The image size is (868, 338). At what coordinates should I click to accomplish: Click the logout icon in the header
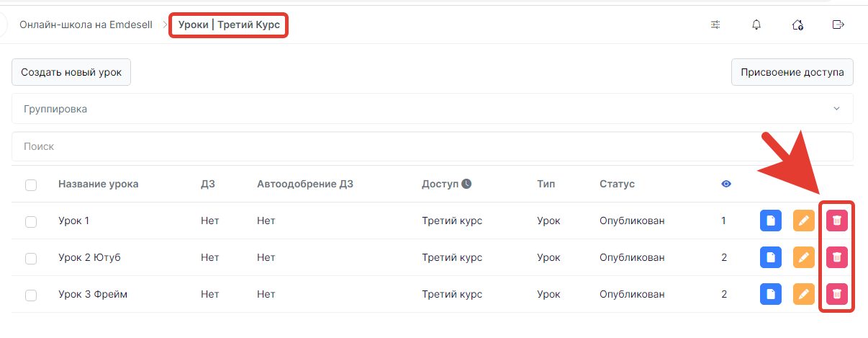coord(838,25)
